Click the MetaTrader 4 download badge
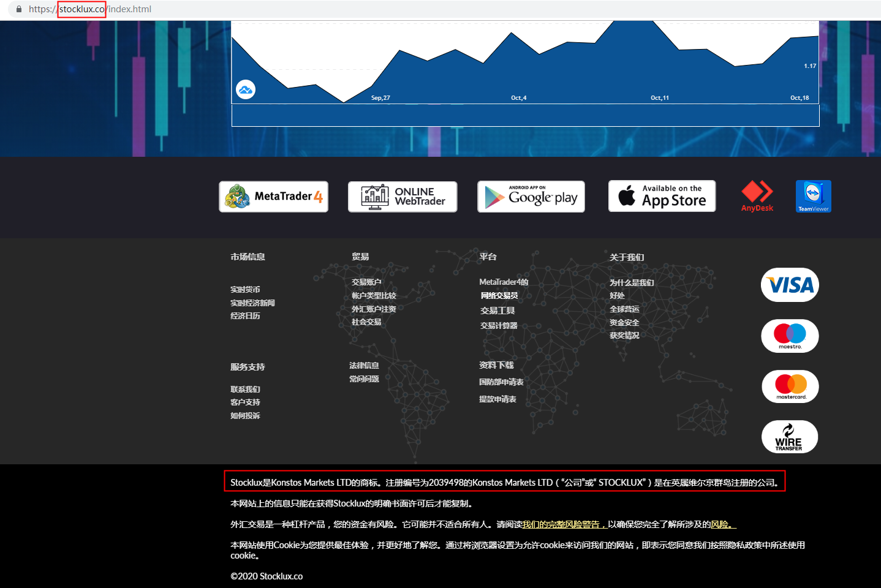This screenshot has width=881, height=588. pyautogui.click(x=273, y=197)
